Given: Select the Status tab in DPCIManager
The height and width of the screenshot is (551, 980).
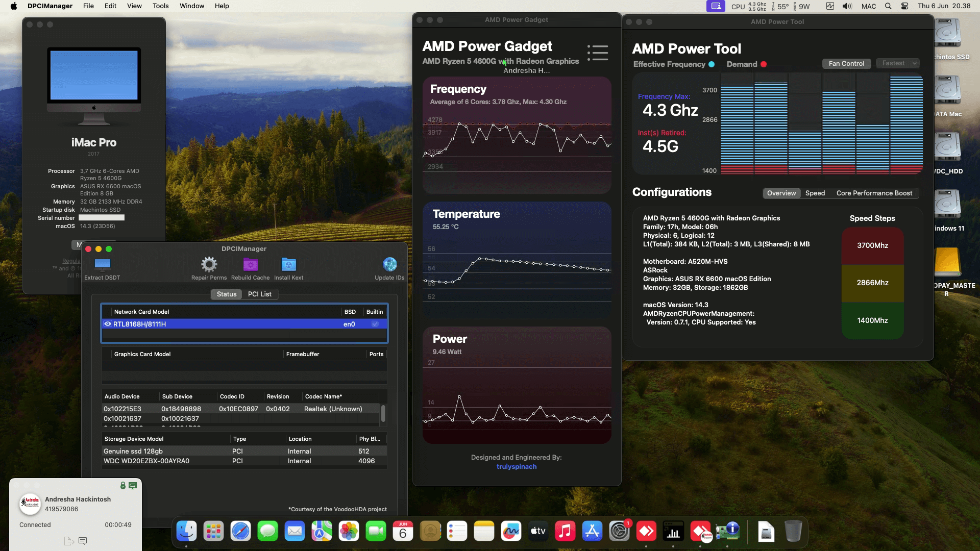Looking at the screenshot, I should [227, 294].
